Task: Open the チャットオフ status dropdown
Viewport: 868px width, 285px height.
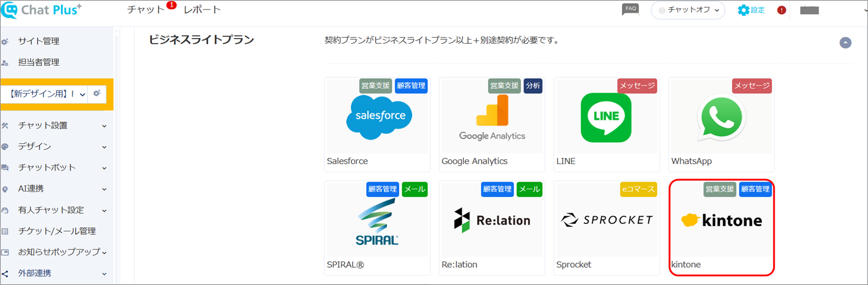Action: [688, 10]
